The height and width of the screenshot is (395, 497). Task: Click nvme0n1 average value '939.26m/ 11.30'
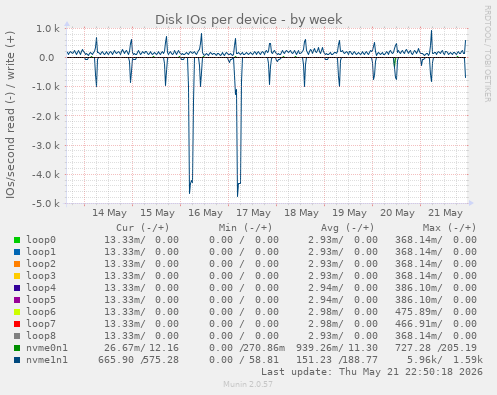tap(337, 348)
